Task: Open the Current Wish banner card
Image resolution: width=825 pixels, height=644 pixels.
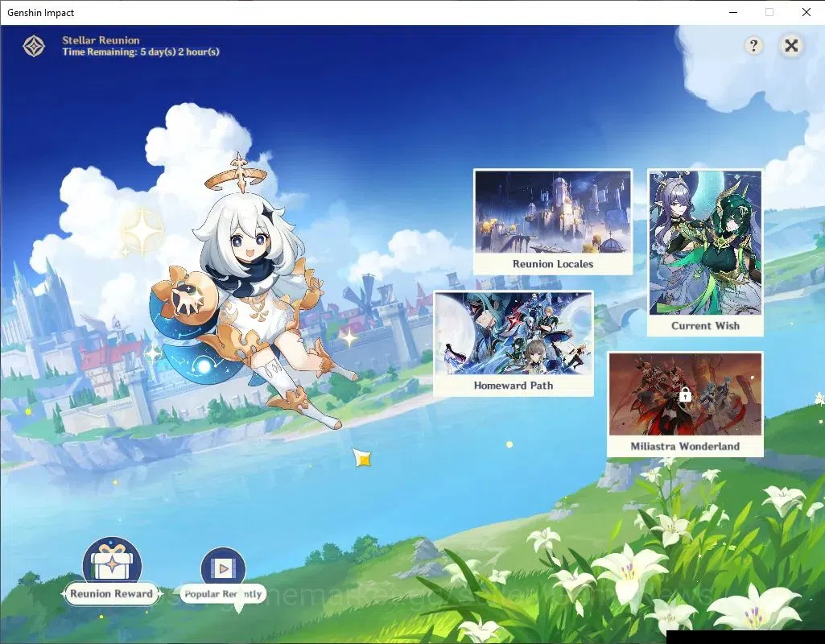Action: [705, 252]
